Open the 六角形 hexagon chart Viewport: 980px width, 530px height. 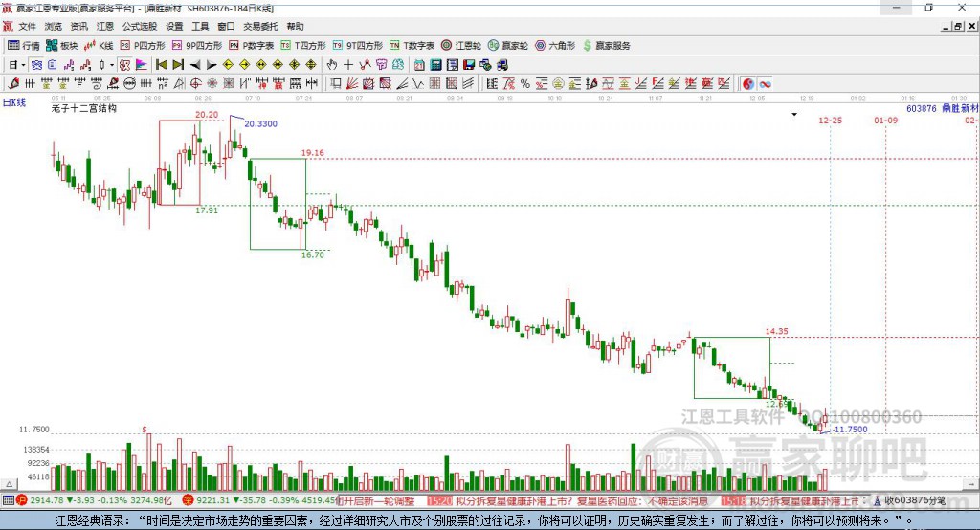pos(555,46)
